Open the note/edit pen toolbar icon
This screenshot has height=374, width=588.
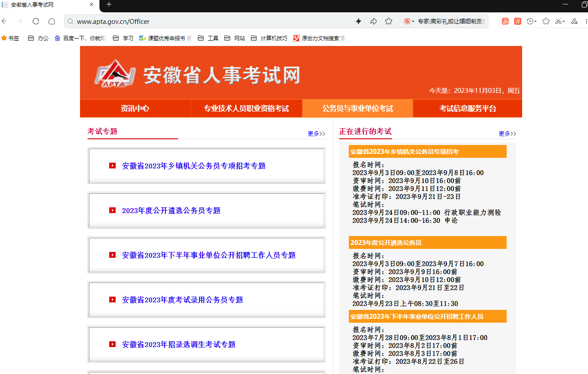(x=574, y=21)
